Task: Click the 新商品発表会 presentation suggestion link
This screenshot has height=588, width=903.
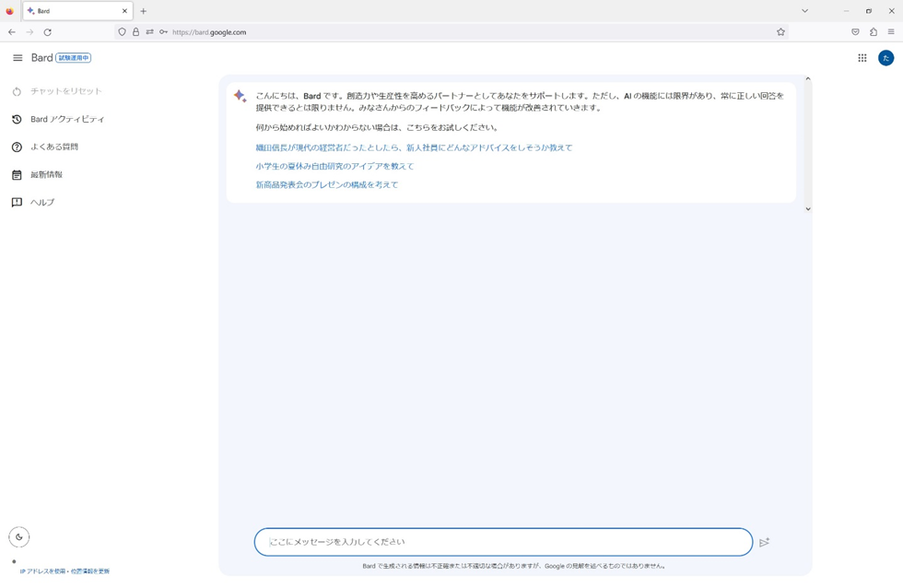Action: point(326,185)
